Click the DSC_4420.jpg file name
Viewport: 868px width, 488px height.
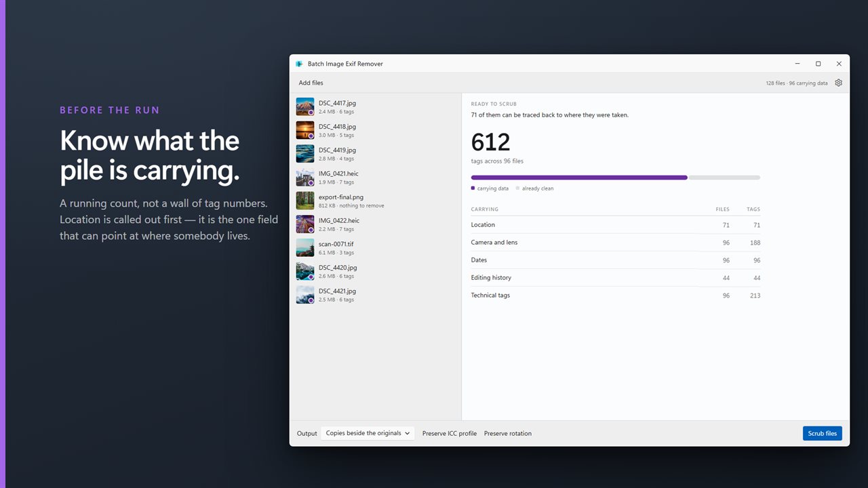337,268
